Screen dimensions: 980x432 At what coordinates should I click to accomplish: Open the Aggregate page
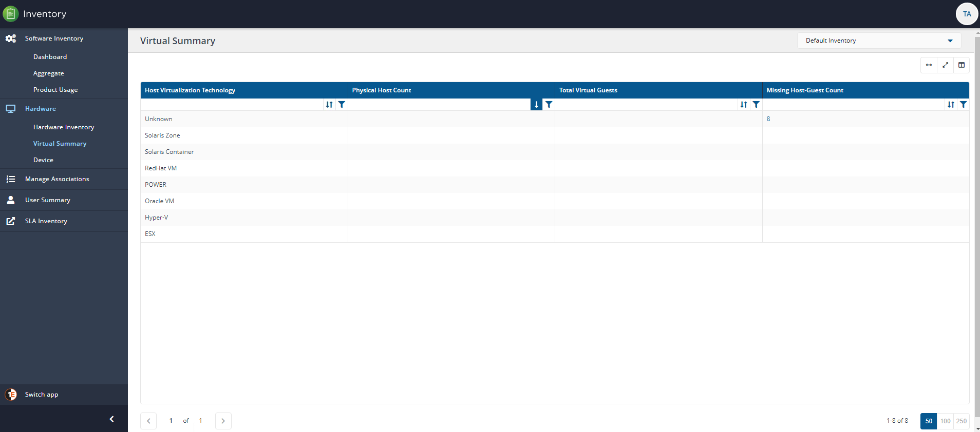(x=49, y=73)
